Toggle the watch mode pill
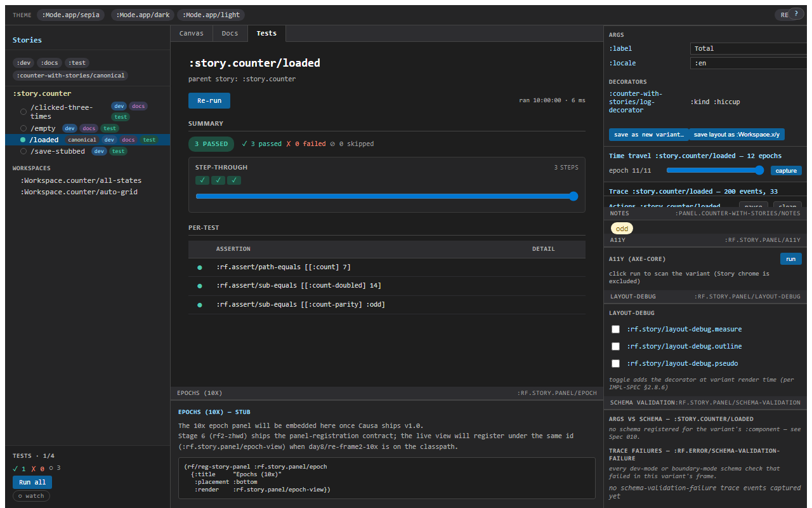This screenshot has height=508, width=812. [31, 496]
